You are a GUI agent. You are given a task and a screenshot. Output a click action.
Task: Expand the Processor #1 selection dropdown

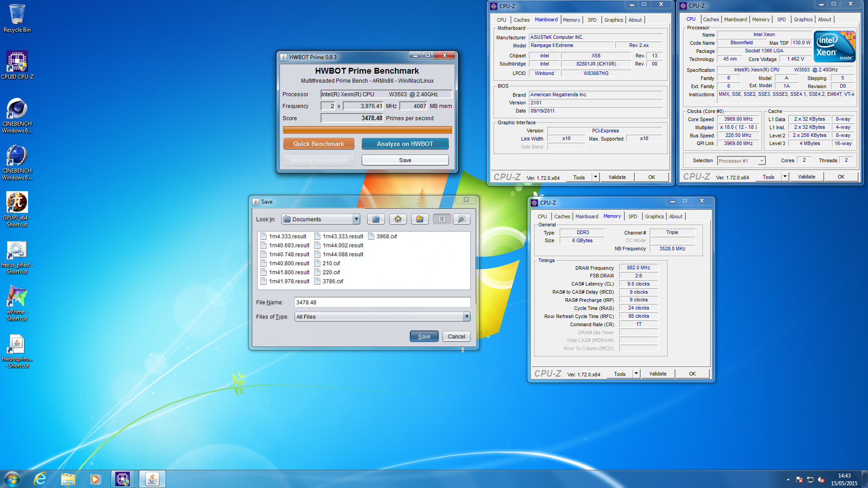tap(762, 161)
